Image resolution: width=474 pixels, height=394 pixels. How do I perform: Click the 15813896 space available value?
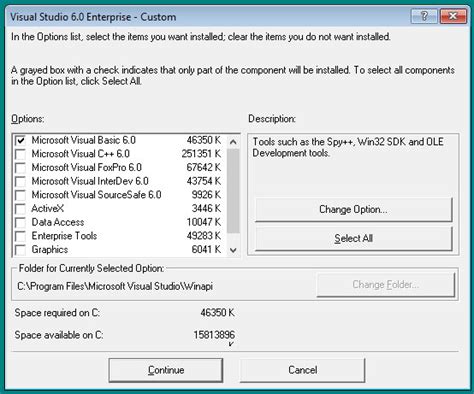pyautogui.click(x=214, y=335)
